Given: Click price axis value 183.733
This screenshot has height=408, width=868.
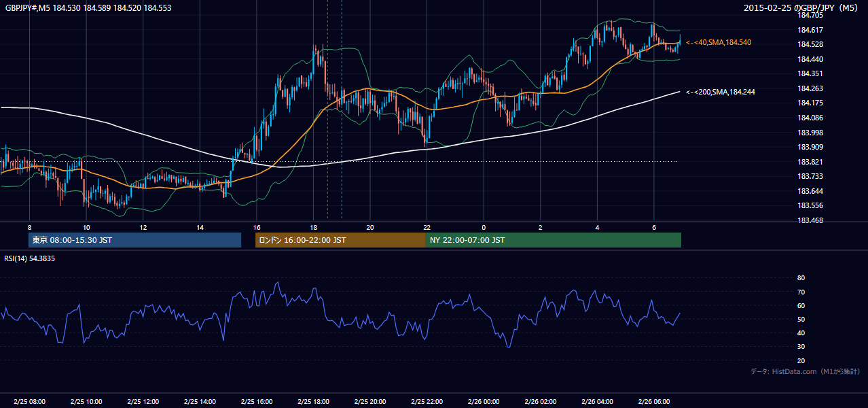Looking at the screenshot, I should [810, 176].
